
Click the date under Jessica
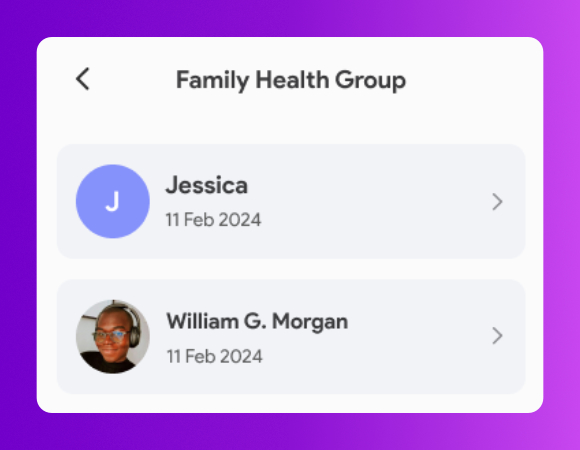[x=213, y=220]
